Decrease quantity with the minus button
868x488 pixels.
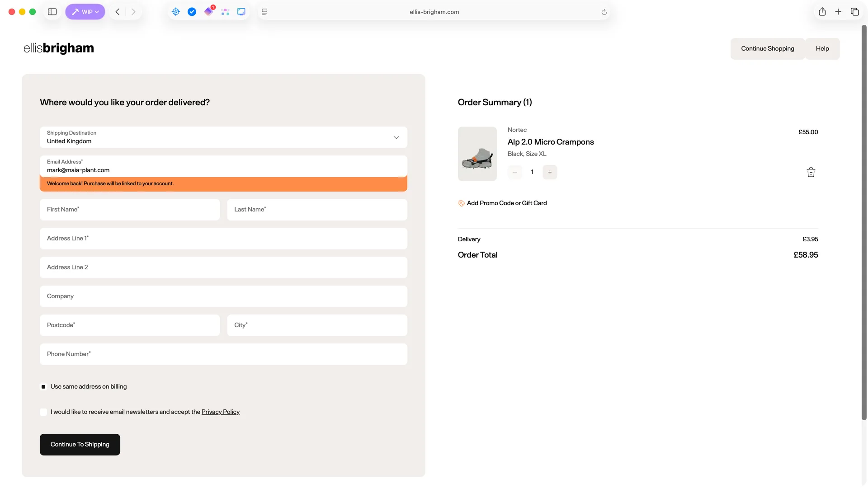pos(514,172)
